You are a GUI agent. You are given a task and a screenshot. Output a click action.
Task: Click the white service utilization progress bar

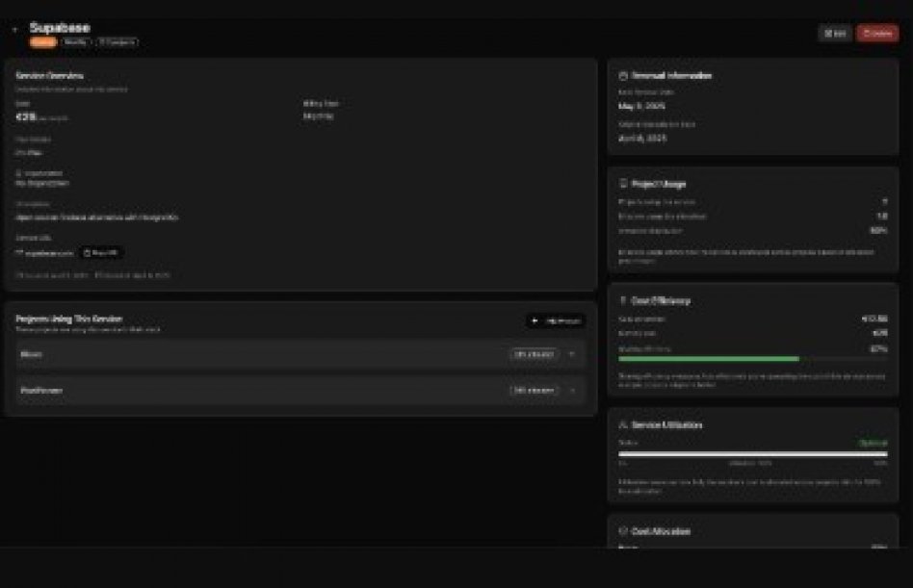click(x=753, y=453)
